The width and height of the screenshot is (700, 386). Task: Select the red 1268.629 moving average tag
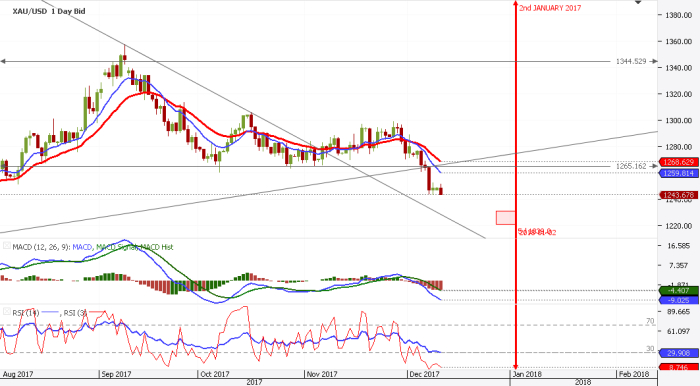pyautogui.click(x=679, y=162)
